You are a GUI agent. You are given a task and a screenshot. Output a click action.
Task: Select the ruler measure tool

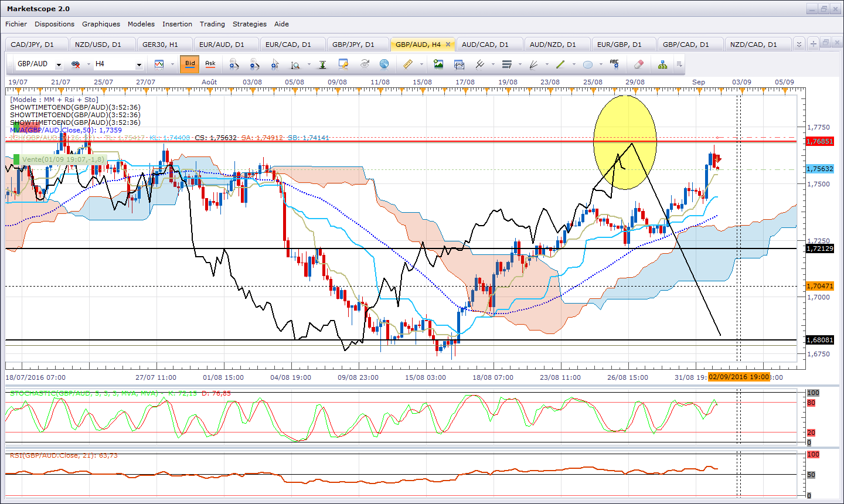(x=409, y=64)
